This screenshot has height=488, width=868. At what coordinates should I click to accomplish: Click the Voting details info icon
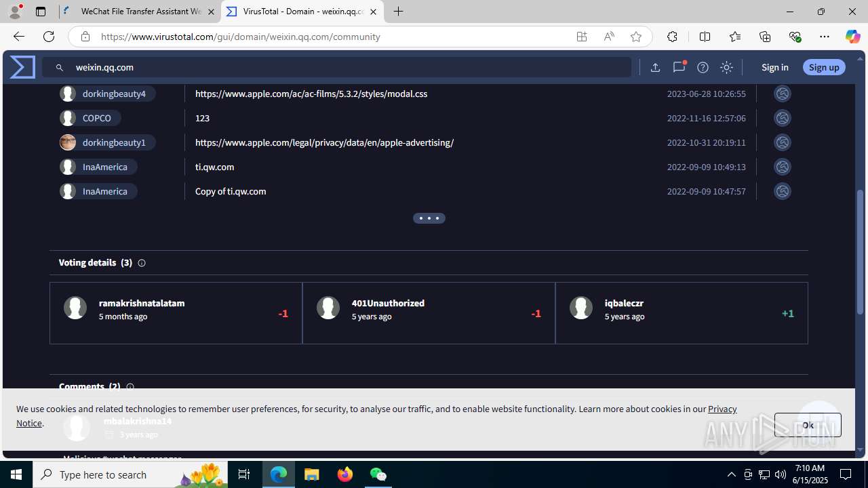coord(142,263)
